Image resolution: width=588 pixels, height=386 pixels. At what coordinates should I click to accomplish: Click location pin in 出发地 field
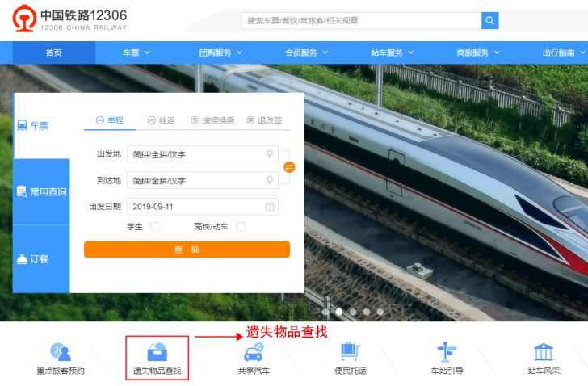coord(270,154)
